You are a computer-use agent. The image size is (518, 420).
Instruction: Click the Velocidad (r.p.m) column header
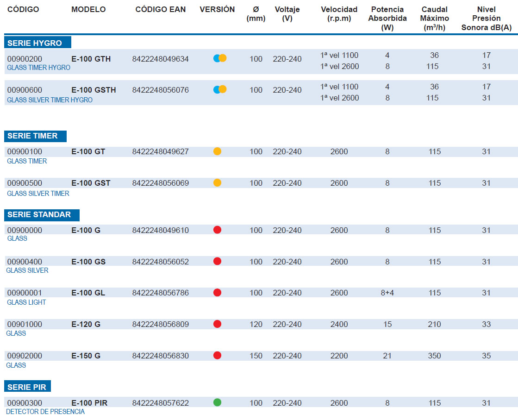339,14
